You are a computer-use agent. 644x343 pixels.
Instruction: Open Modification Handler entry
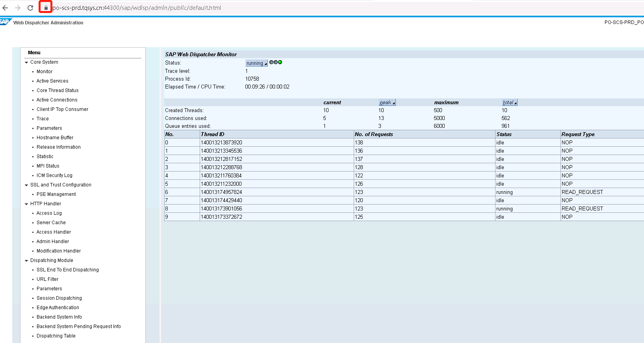[59, 251]
